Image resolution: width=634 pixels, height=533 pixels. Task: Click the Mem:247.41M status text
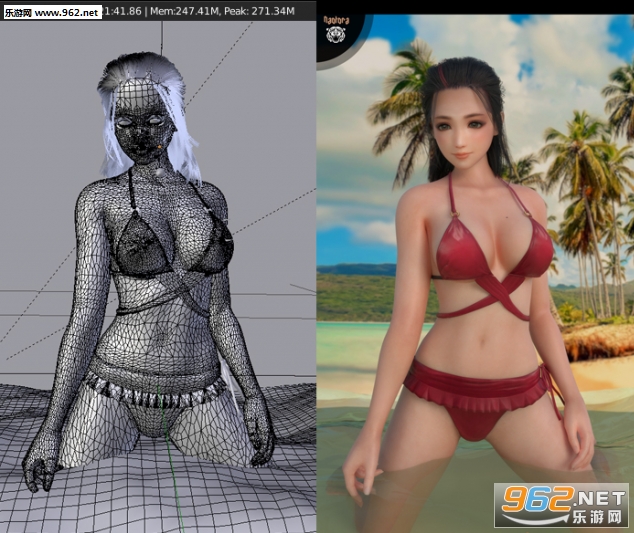point(184,11)
